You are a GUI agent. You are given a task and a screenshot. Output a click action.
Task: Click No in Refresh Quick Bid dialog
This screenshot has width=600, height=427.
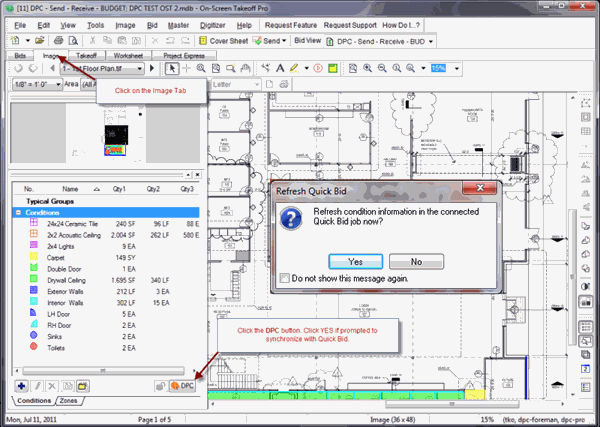click(416, 262)
